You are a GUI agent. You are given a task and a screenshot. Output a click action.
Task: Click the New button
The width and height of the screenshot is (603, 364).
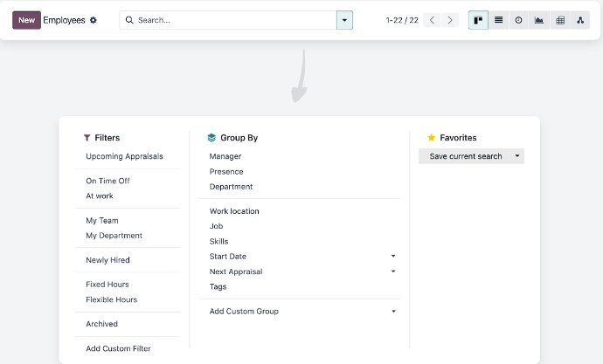click(26, 20)
